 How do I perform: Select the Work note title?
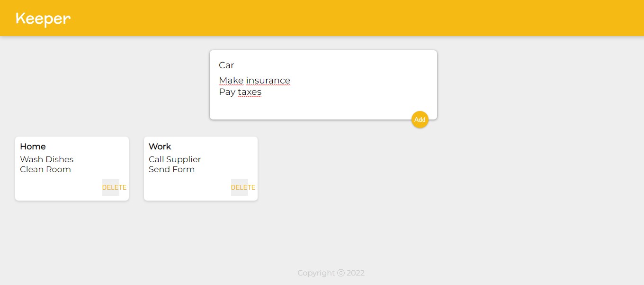(160, 147)
